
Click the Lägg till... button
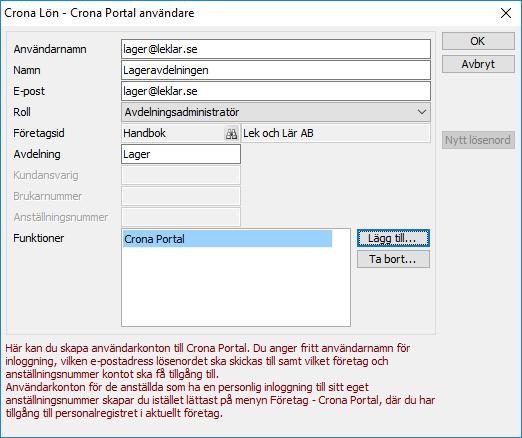[393, 238]
